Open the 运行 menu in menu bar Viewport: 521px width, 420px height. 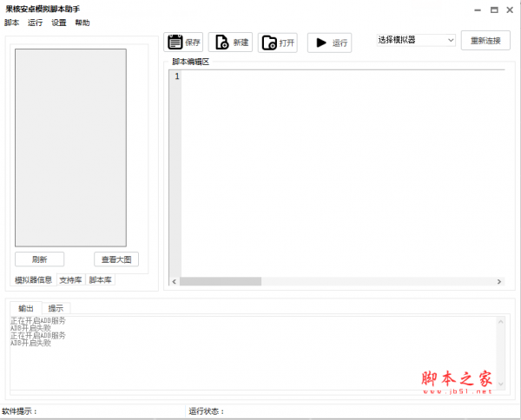point(36,23)
